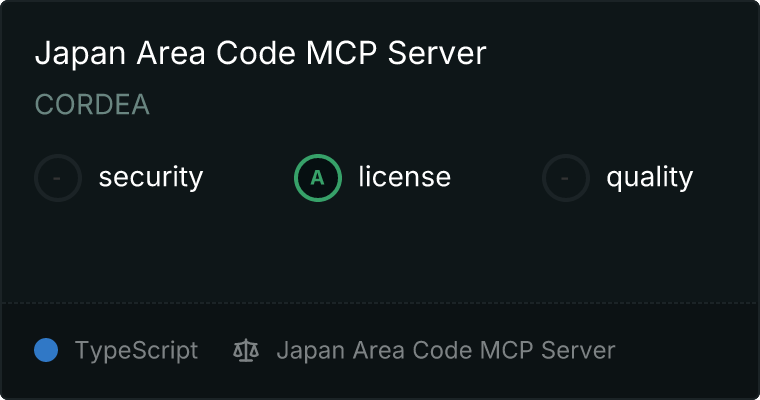Click the dash inside the quality badge

(566, 178)
